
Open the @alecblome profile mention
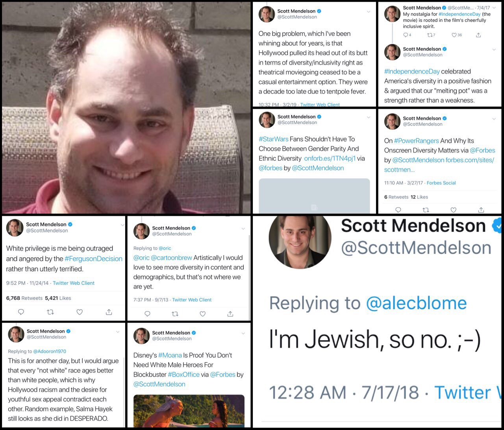pyautogui.click(x=416, y=303)
